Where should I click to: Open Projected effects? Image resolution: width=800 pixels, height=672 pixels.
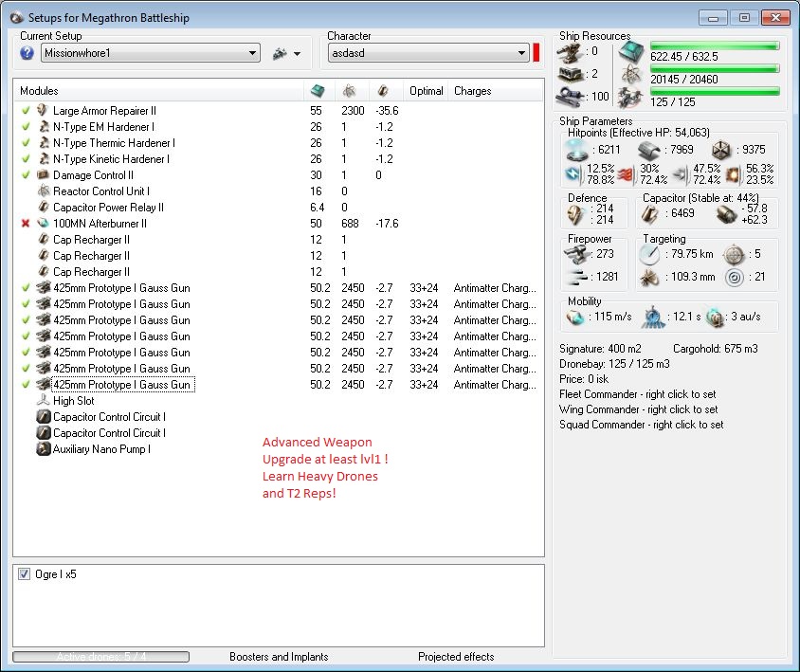(x=456, y=657)
